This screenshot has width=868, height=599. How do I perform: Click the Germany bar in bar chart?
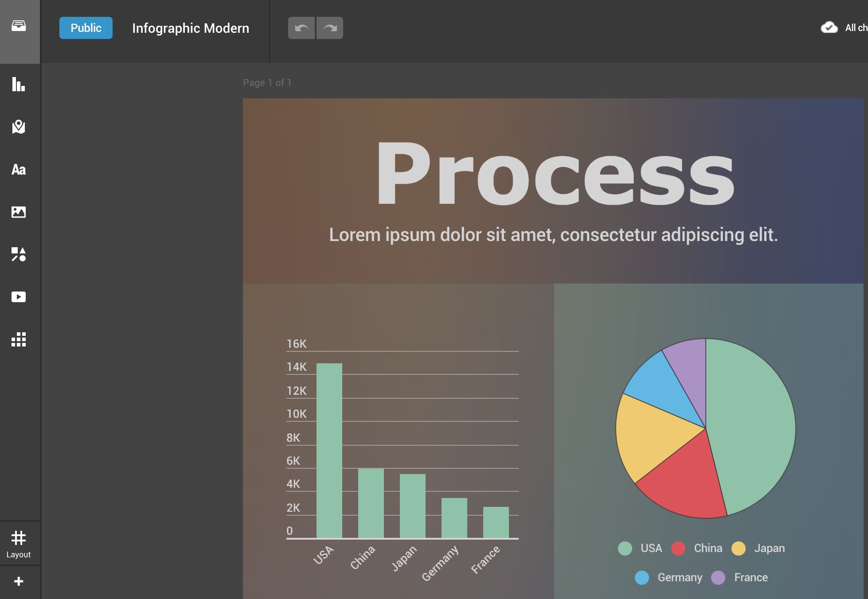(x=454, y=518)
